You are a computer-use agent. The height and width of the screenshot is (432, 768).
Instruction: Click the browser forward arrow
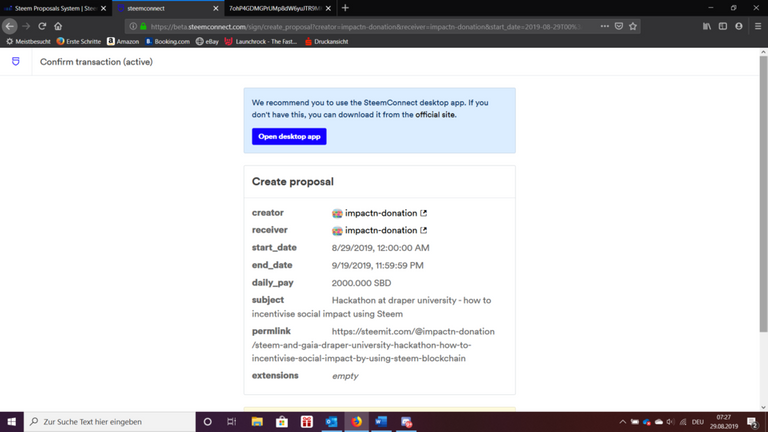click(x=26, y=26)
